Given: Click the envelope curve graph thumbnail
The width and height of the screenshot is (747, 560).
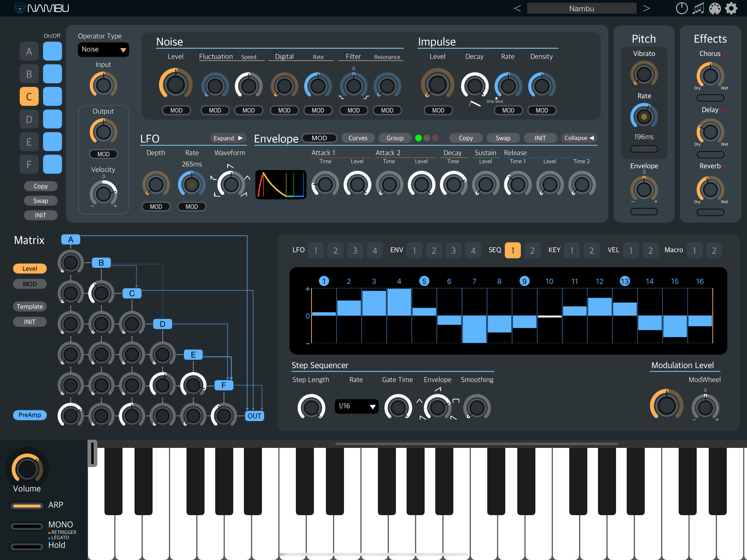Looking at the screenshot, I should (281, 184).
